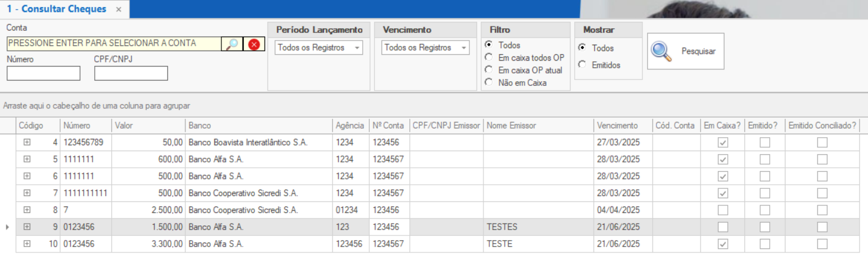Sort by the Valor column header

click(148, 125)
